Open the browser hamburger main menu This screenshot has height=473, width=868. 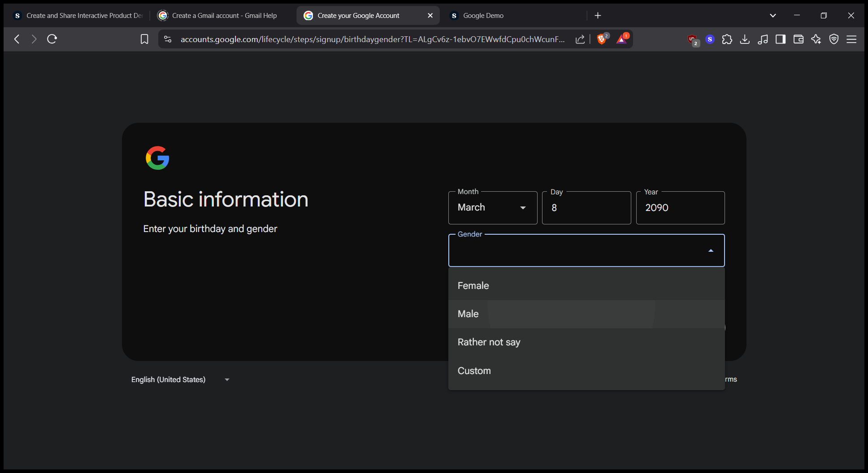851,39
